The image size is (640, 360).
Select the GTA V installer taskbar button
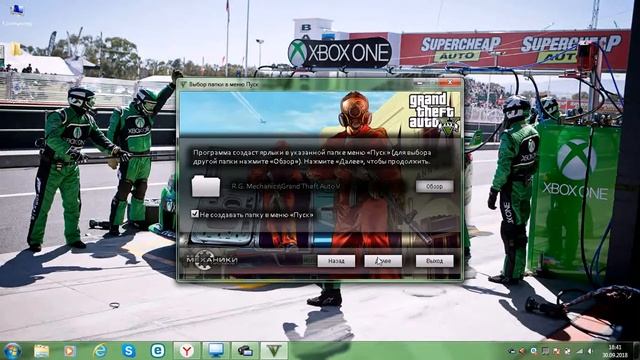click(x=274, y=351)
